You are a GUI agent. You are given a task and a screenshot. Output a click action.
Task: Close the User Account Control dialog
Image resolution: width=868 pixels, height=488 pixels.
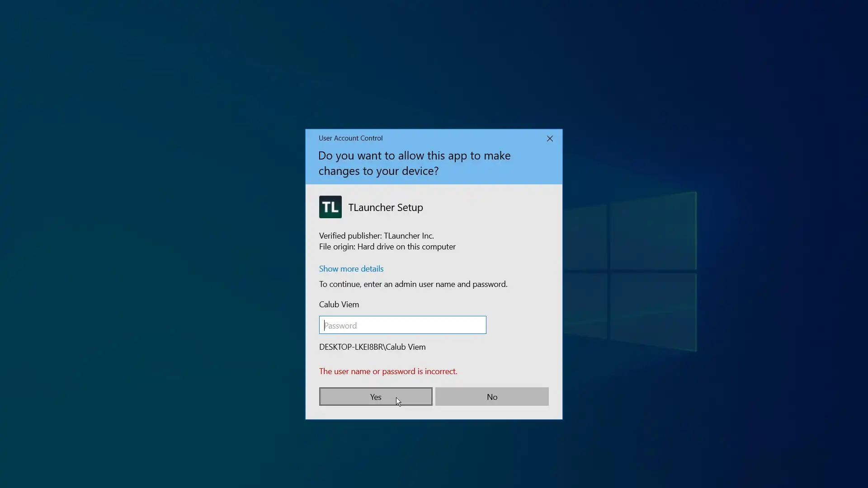point(550,139)
